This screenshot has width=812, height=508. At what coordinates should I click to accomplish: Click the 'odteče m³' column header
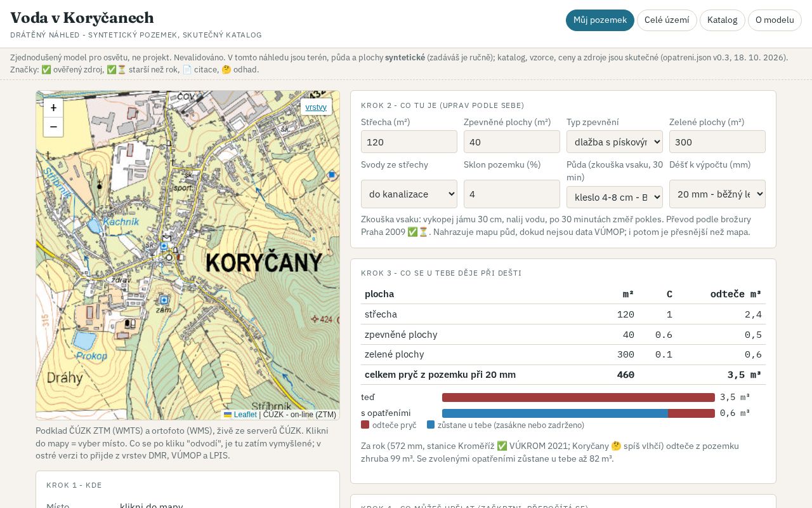736,294
